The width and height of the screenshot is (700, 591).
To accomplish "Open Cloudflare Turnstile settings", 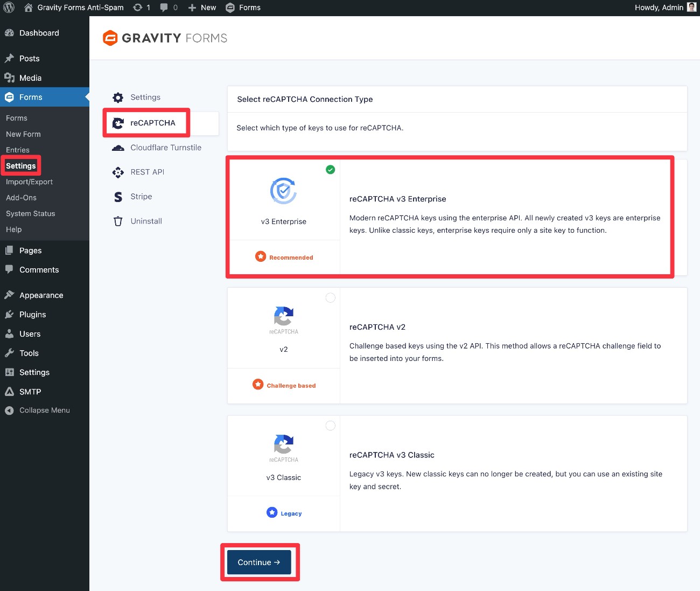I will [x=165, y=148].
